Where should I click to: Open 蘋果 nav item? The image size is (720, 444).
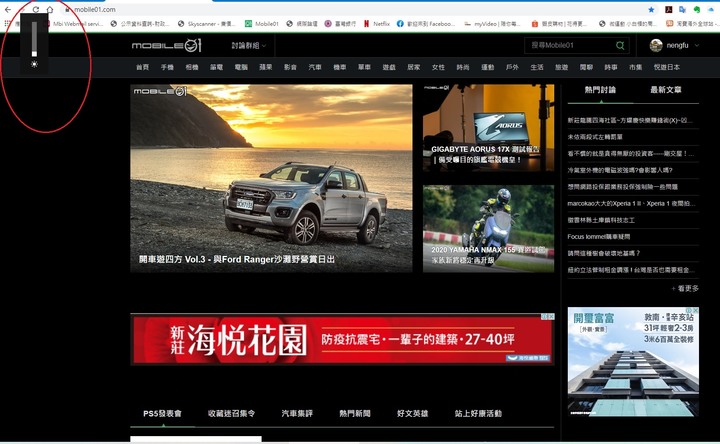265,67
